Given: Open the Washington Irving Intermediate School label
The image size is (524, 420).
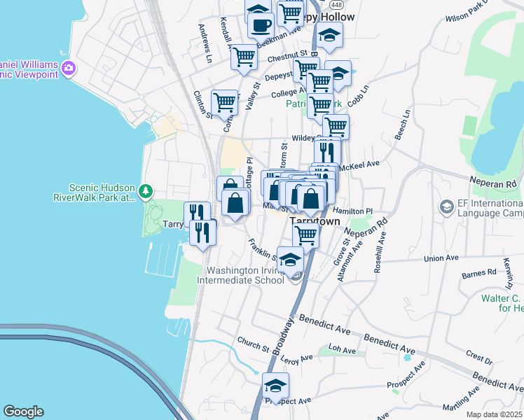Looking at the screenshot, I should click(x=240, y=275).
